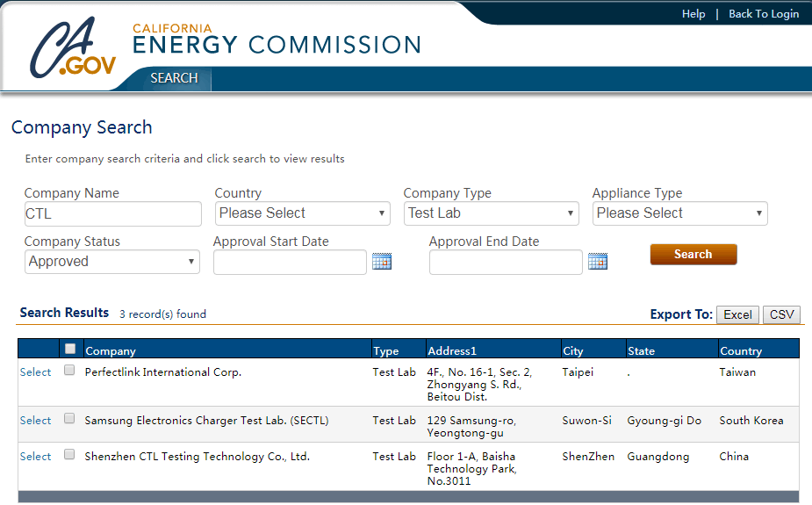
Task: Toggle checkbox for Shenzhen CTL Testing Technology
Action: 69,454
